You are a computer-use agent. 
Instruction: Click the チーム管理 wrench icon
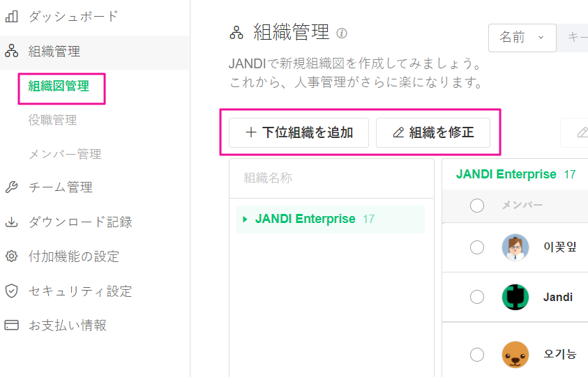(x=12, y=187)
